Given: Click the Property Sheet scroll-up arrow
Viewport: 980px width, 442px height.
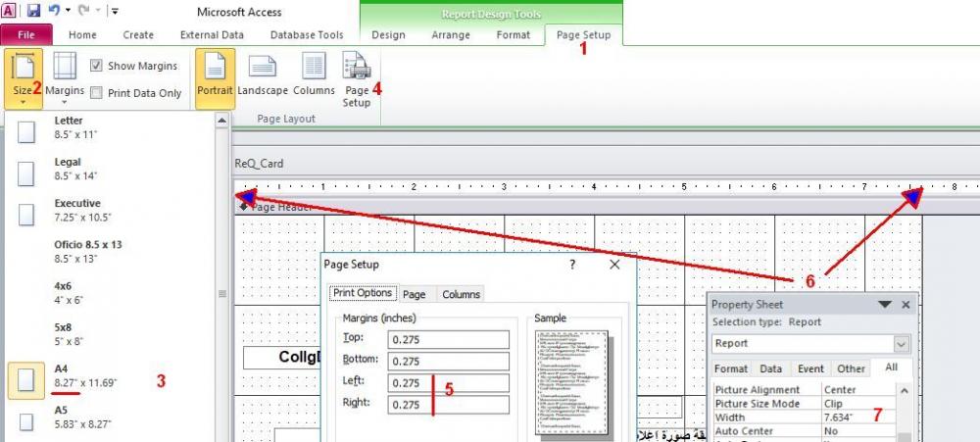Looking at the screenshot, I should click(x=905, y=390).
